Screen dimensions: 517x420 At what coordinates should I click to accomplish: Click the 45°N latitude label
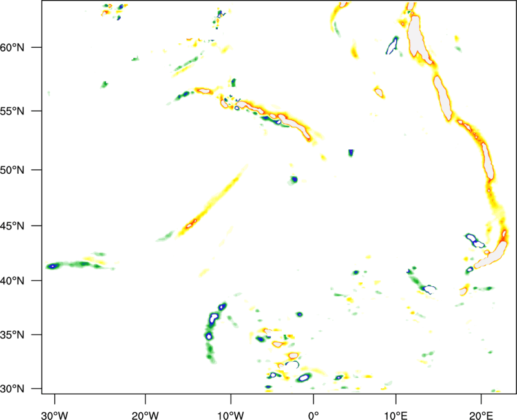pos(12,226)
